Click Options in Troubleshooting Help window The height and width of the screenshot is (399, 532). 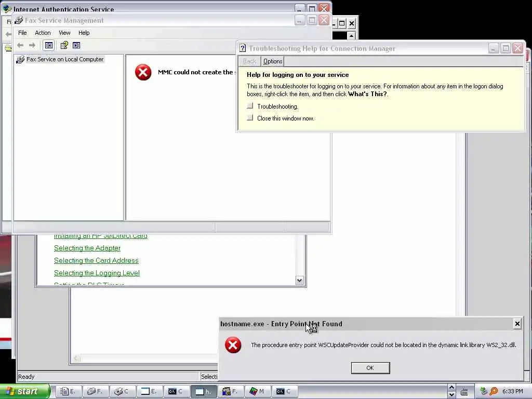[272, 61]
